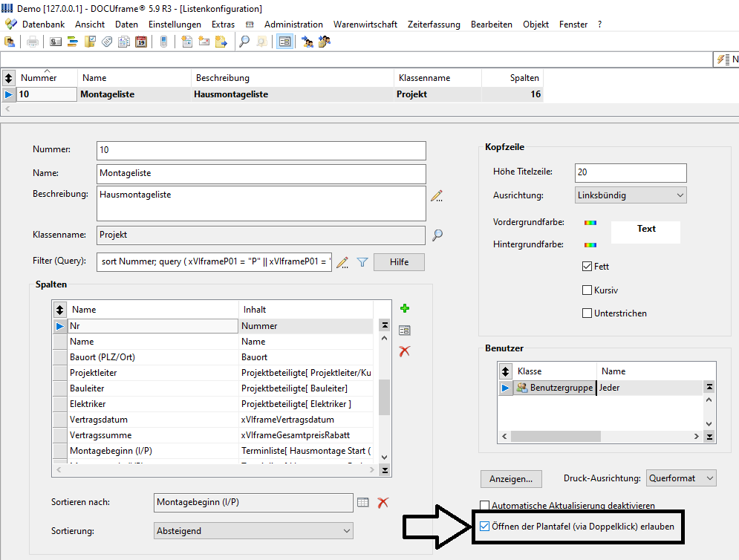Open the Warenwirtschaft menu
Image resolution: width=739 pixels, height=560 pixels.
pos(365,25)
